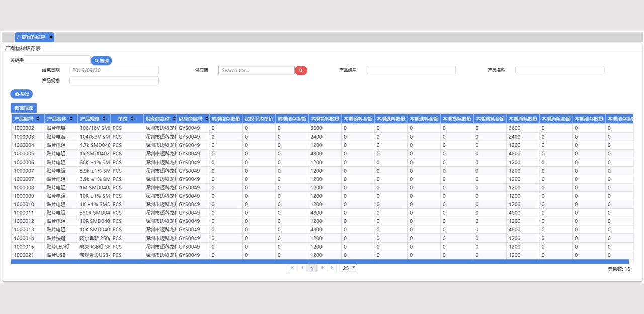Jump to last page of results
The image size is (644, 314).
click(x=332, y=268)
